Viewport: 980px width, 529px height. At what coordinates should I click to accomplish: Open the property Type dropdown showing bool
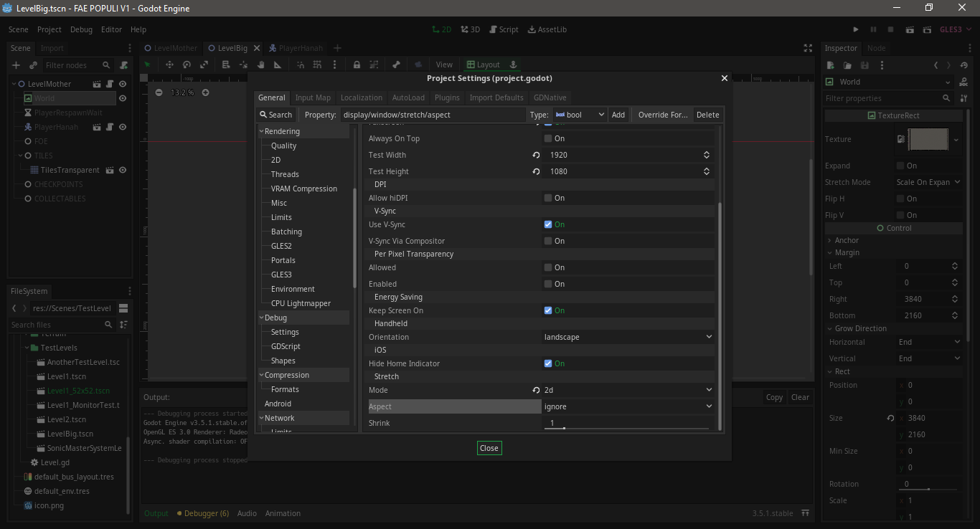point(580,115)
